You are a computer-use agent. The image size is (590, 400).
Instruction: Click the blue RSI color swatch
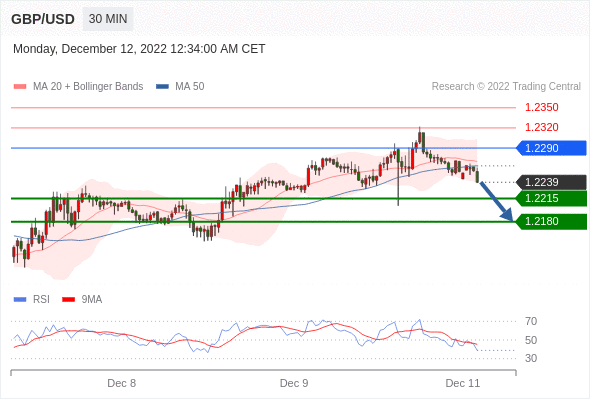click(20, 300)
